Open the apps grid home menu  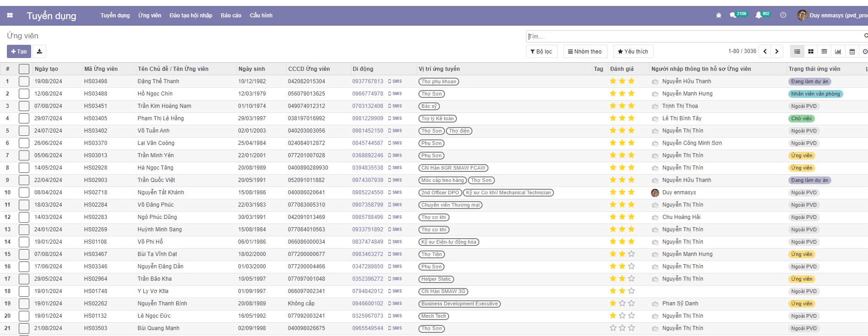click(x=10, y=16)
